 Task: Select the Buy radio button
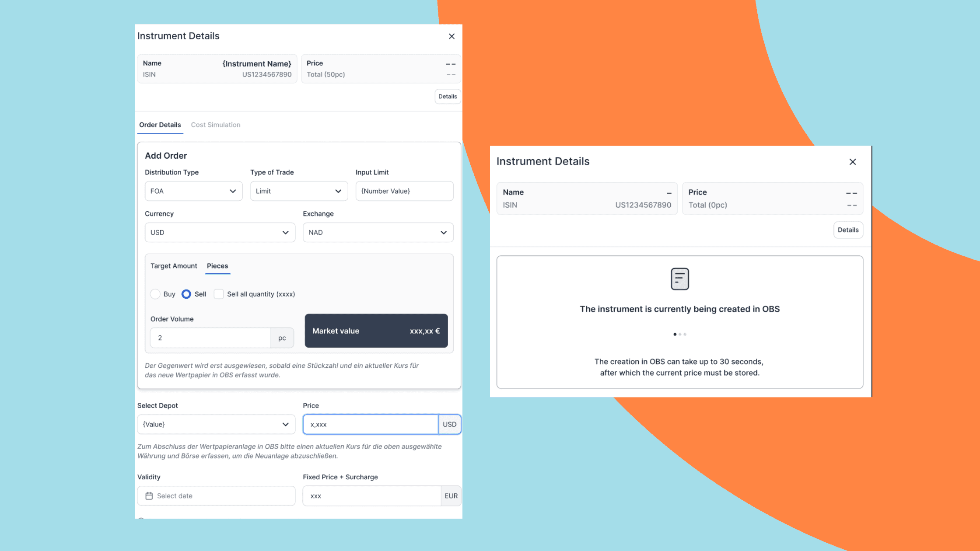pos(155,294)
